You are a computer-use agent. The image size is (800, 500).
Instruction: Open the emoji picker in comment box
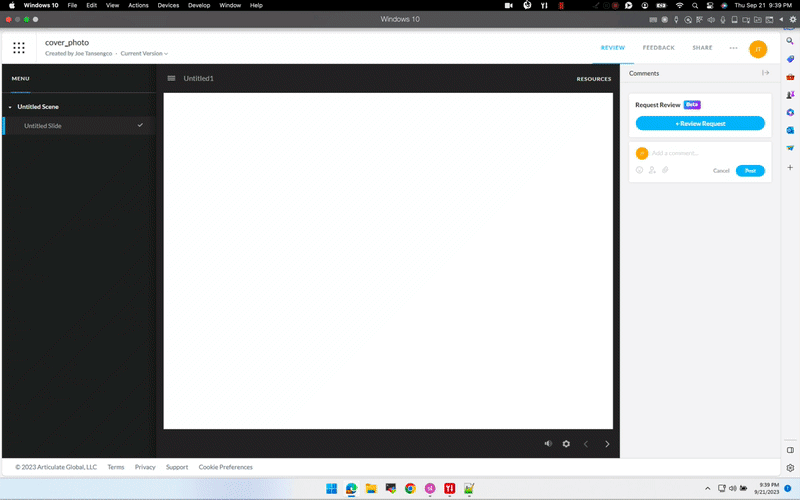click(x=639, y=170)
